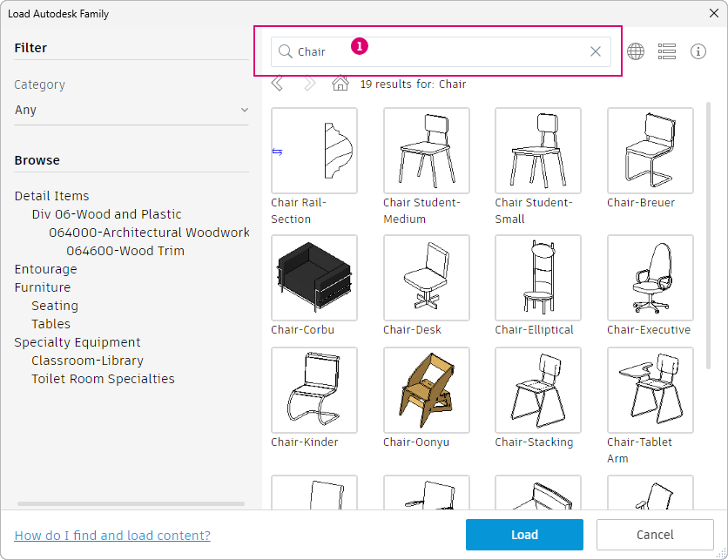Go back with the left chevron
This screenshot has width=728, height=560.
(277, 84)
